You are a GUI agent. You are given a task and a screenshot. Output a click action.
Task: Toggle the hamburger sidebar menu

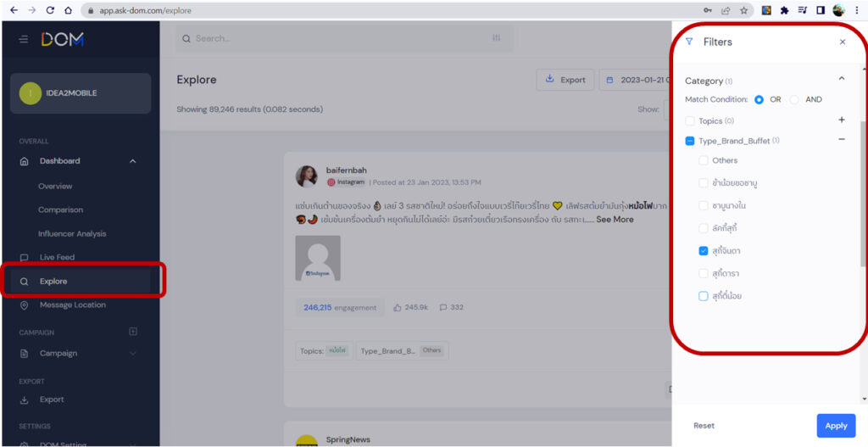tap(23, 39)
